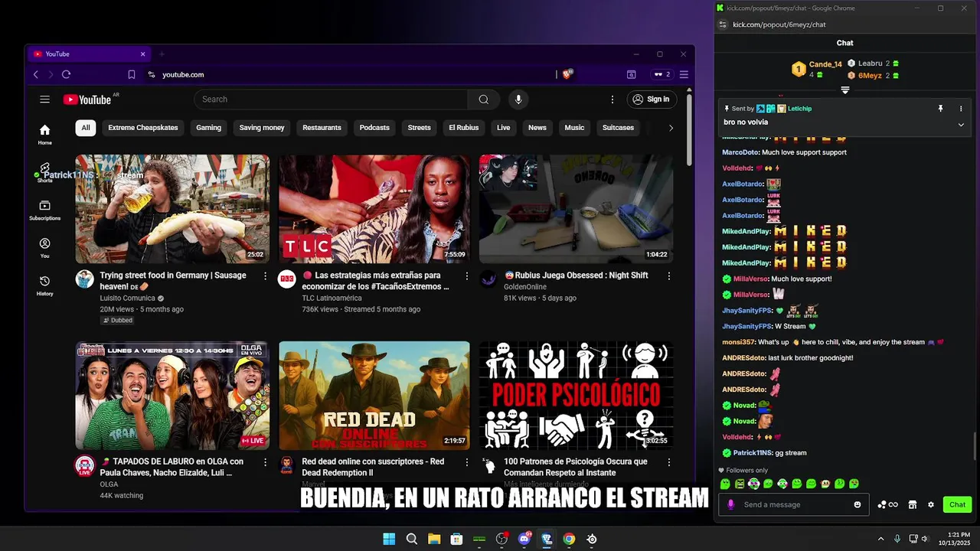This screenshot has height=551, width=980.
Task: Click Sign in on YouTube
Action: click(x=650, y=99)
